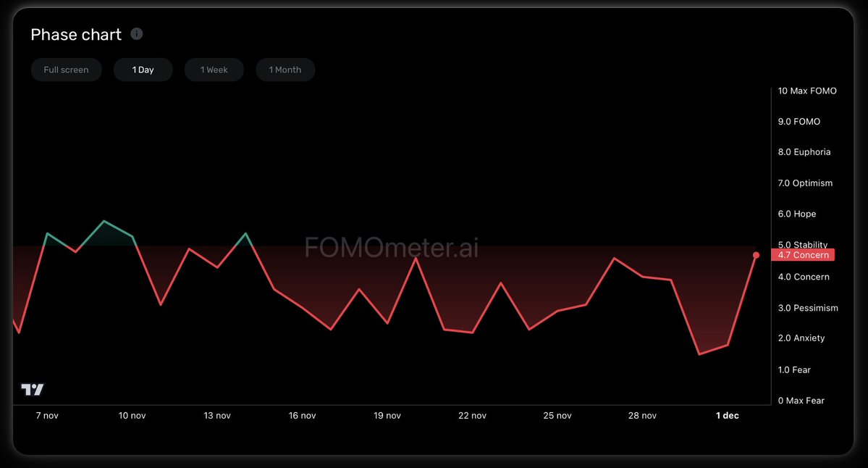Click the 1 dec date label

(x=727, y=415)
